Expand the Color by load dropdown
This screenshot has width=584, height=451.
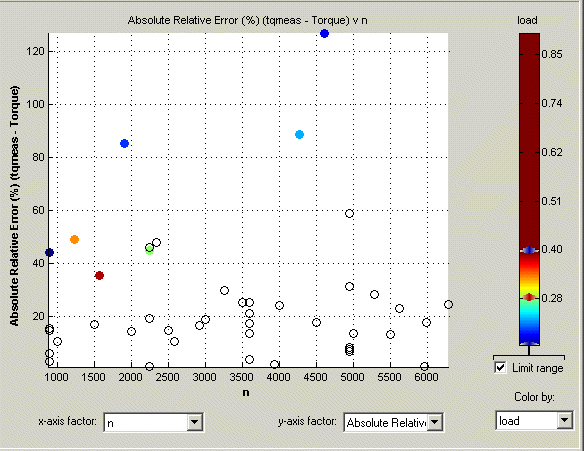coord(564,420)
